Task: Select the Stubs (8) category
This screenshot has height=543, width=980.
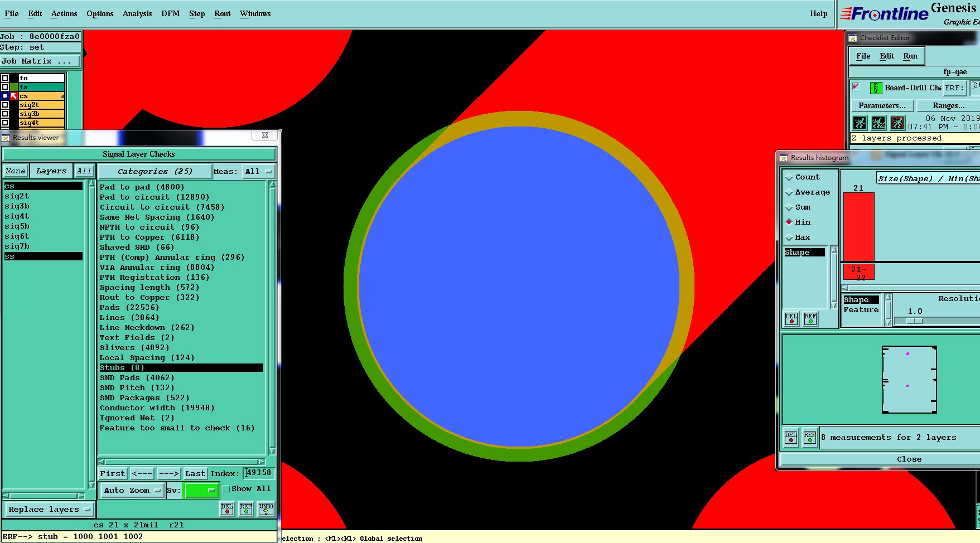Action: tap(181, 368)
